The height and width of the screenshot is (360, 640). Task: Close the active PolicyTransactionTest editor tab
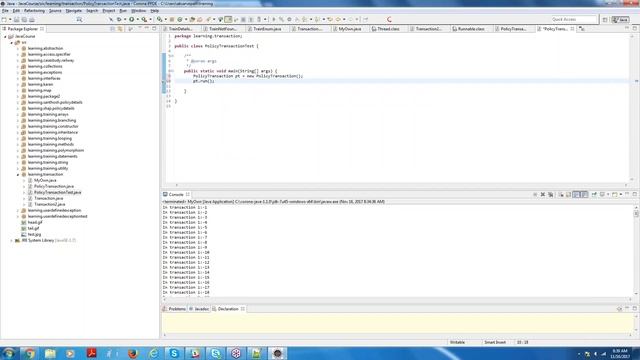(x=572, y=29)
